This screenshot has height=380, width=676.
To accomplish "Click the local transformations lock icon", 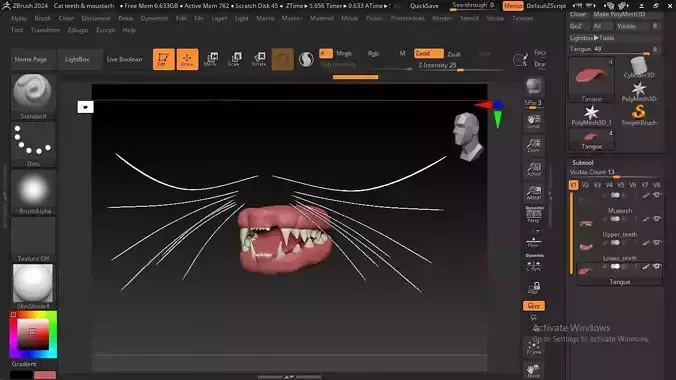I will [x=534, y=287].
